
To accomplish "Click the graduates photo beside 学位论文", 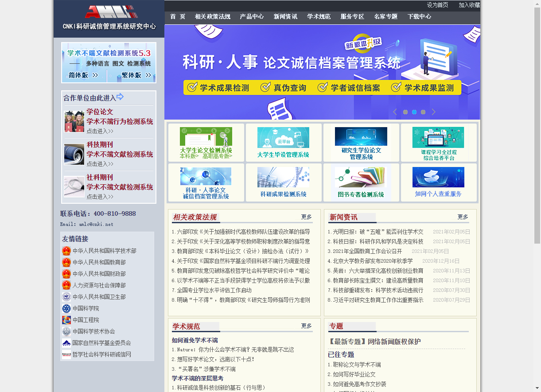I will (74, 121).
